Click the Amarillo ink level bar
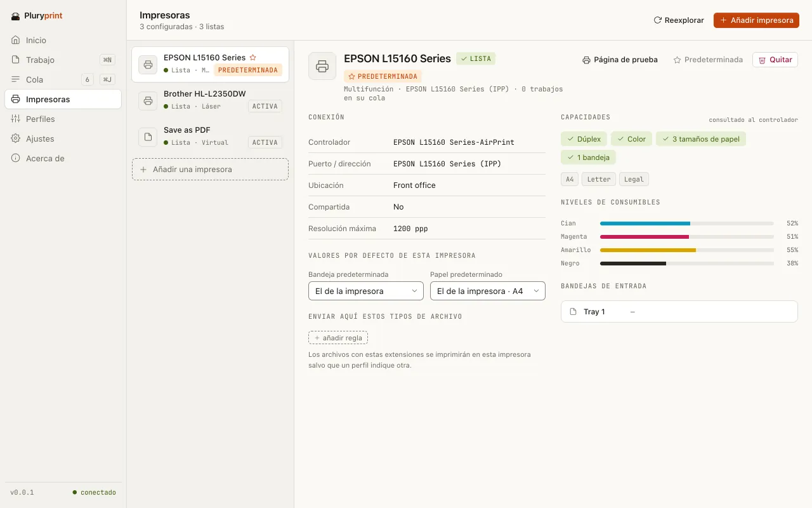Image resolution: width=812 pixels, height=508 pixels. (686, 250)
